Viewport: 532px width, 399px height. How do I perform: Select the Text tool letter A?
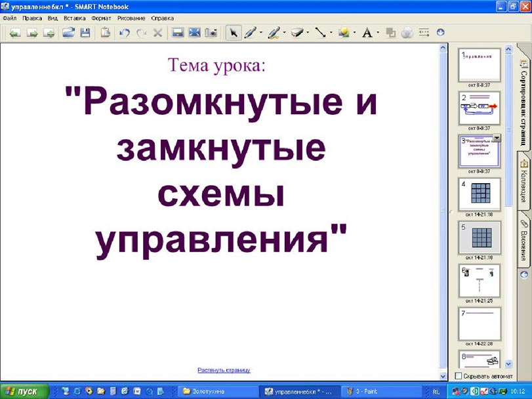(367, 32)
